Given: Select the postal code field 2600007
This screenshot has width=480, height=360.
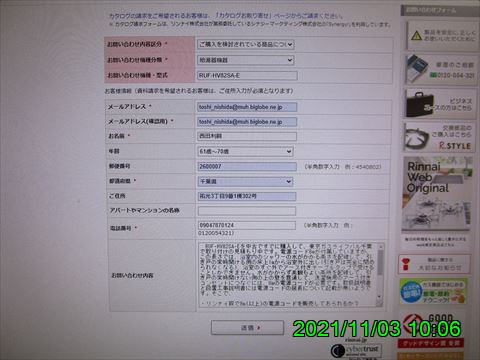Looking at the screenshot, I should click(247, 166).
